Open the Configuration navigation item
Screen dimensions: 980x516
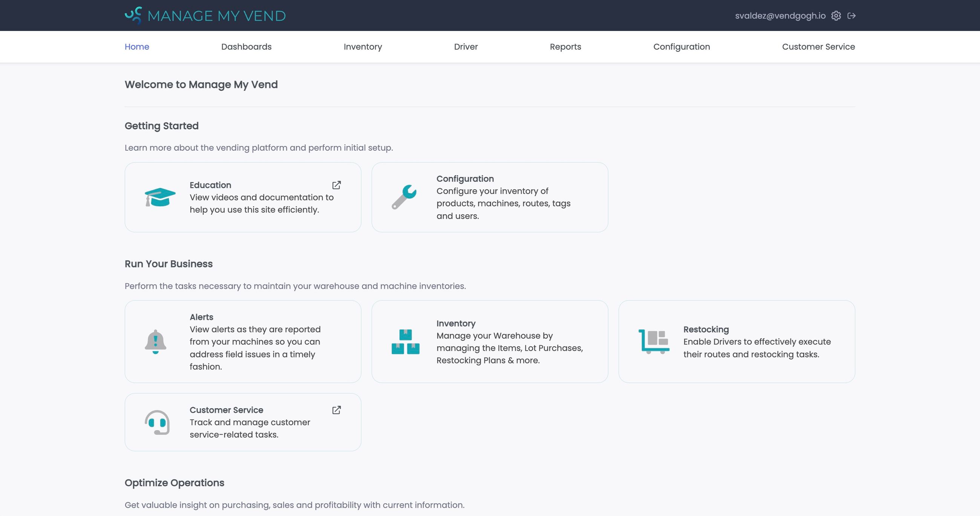coord(681,46)
